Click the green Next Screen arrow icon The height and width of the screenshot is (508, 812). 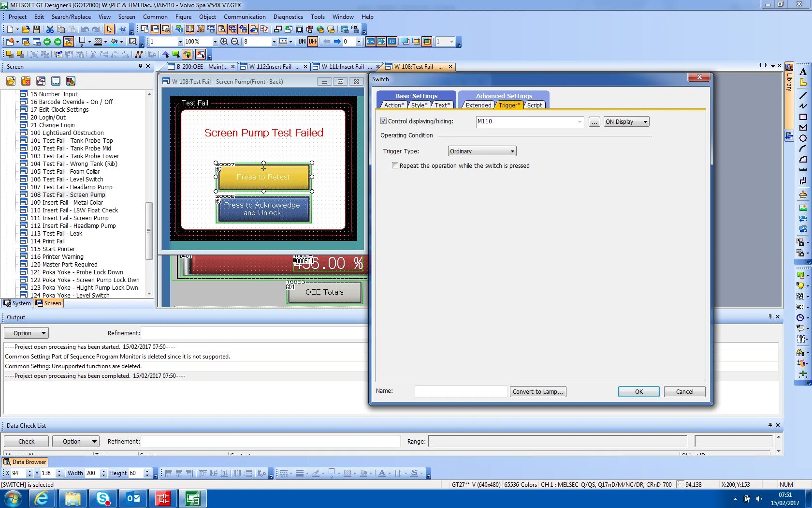point(58,42)
